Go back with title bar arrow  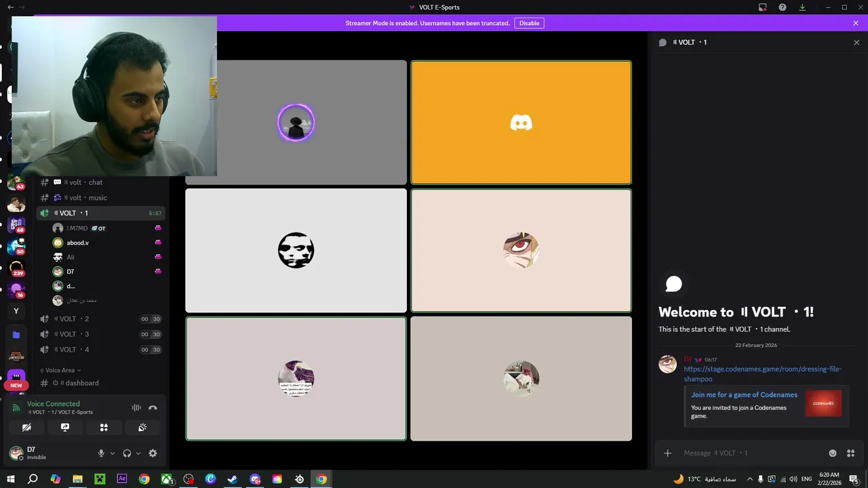click(10, 7)
